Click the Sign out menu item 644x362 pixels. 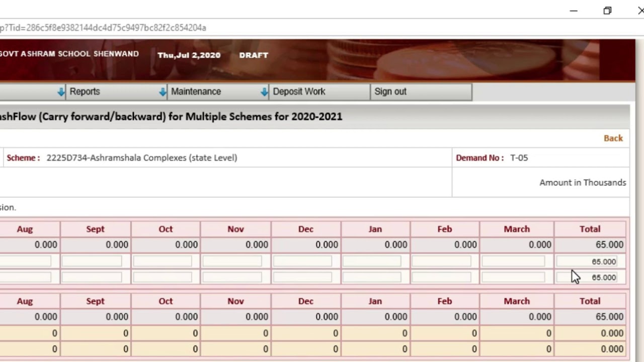point(421,92)
